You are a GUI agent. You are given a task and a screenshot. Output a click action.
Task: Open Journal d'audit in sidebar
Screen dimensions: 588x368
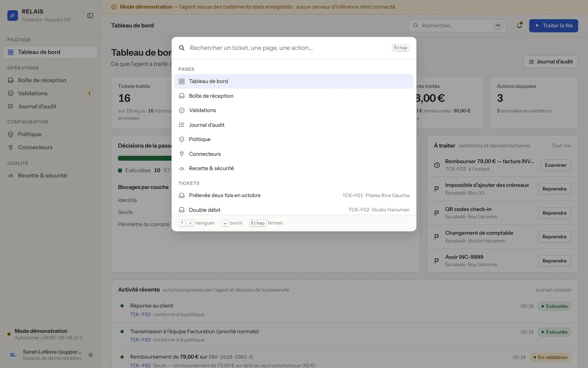tap(50, 107)
